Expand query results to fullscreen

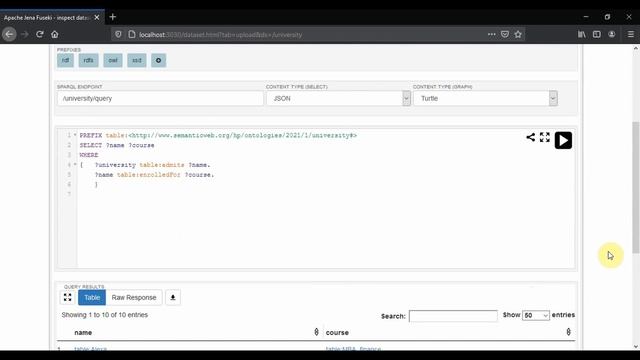click(x=68, y=298)
